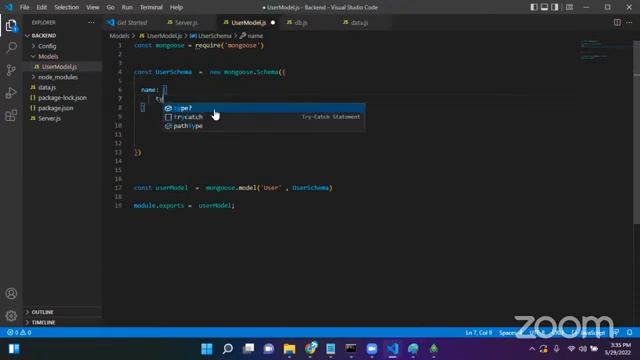The image size is (640, 360).
Task: Open the Terminal menu
Action: [151, 7]
